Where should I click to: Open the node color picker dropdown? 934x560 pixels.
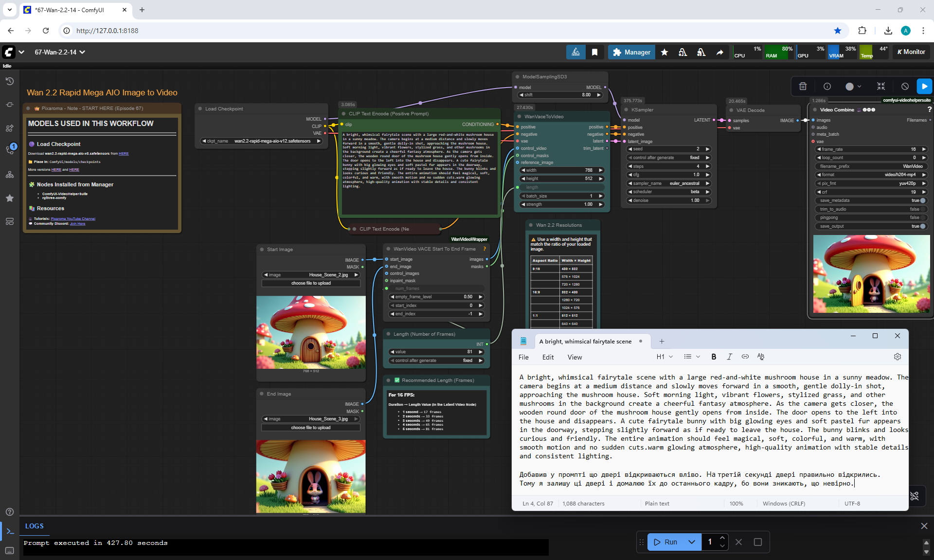(853, 86)
